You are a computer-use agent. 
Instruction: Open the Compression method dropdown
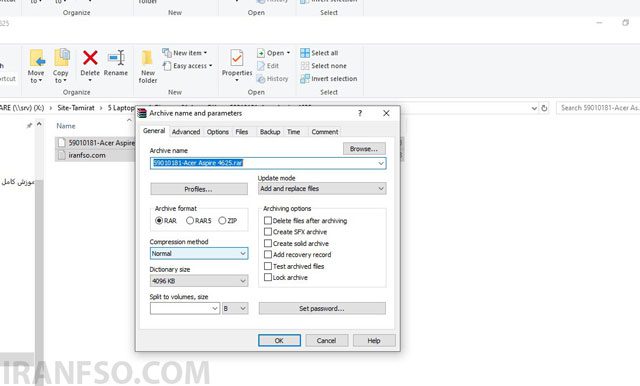pos(199,253)
